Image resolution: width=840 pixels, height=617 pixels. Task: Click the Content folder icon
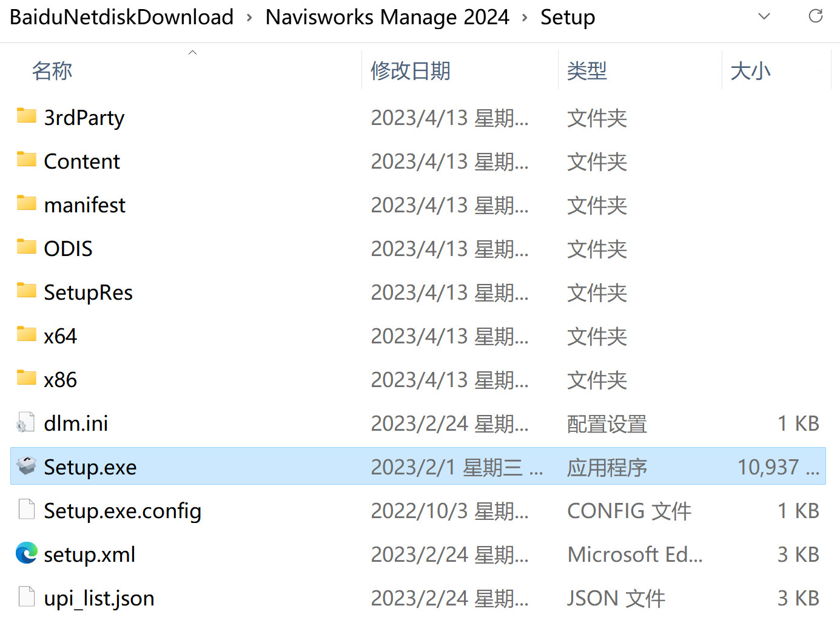point(26,159)
